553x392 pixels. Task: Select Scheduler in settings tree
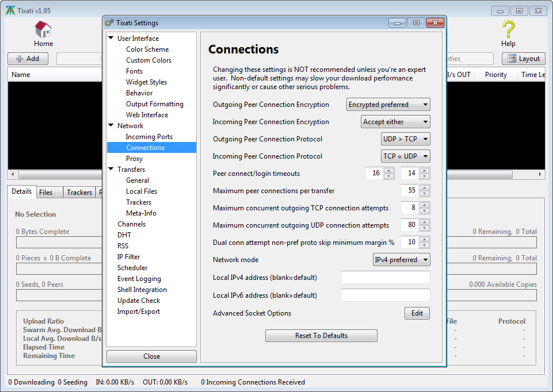[x=132, y=268]
